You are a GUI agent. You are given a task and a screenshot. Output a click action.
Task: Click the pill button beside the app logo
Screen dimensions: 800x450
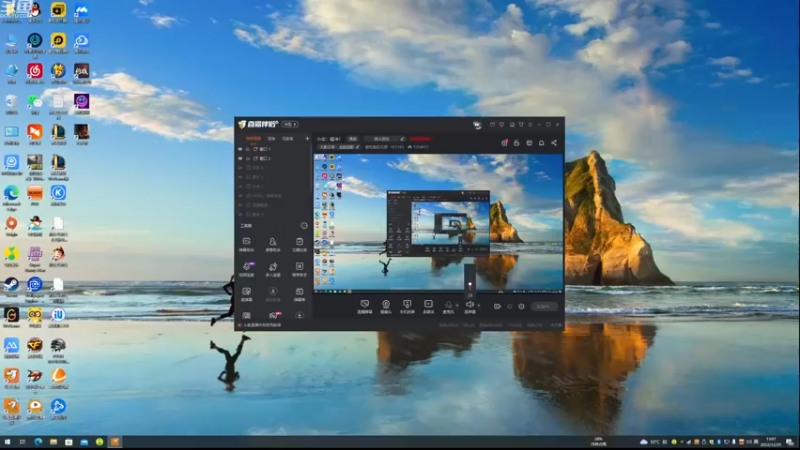(290, 124)
